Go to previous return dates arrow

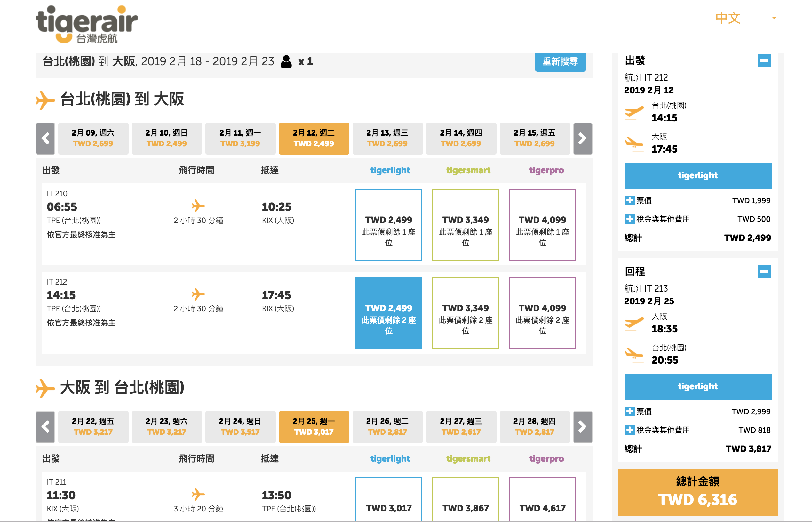coord(45,427)
